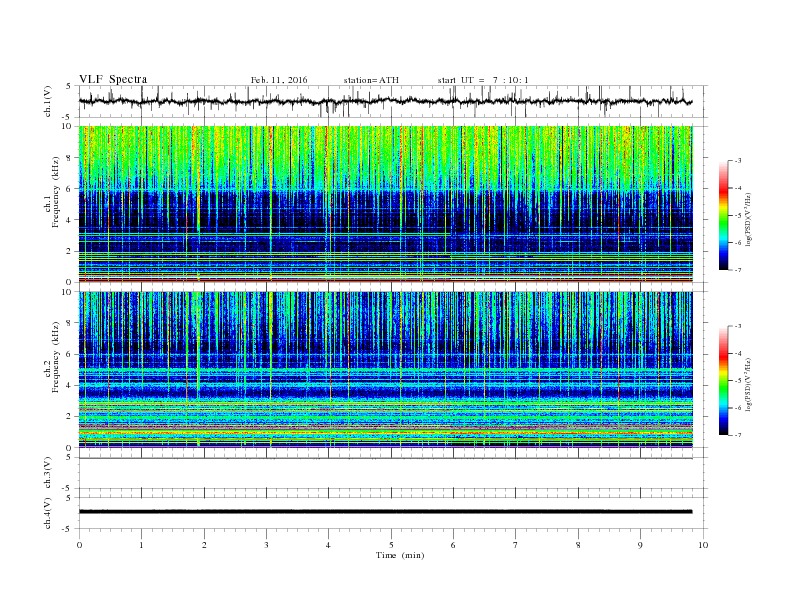Click the '0' tick on time axis

(x=79, y=545)
